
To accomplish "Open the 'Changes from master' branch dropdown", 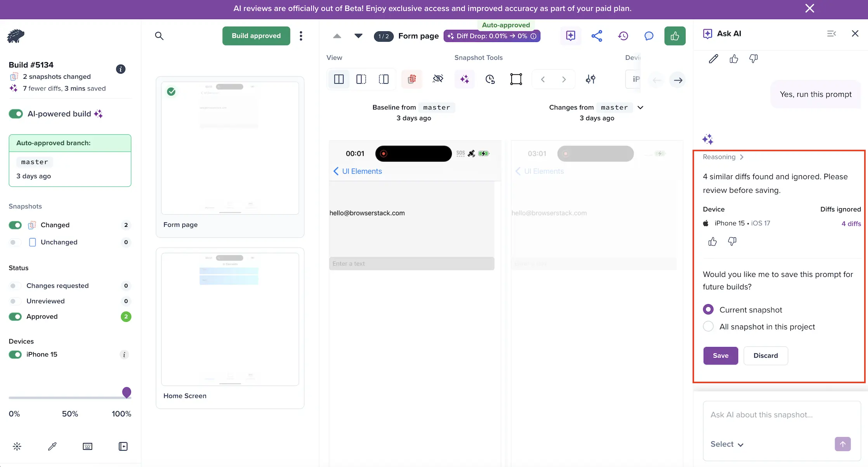I will pyautogui.click(x=641, y=107).
